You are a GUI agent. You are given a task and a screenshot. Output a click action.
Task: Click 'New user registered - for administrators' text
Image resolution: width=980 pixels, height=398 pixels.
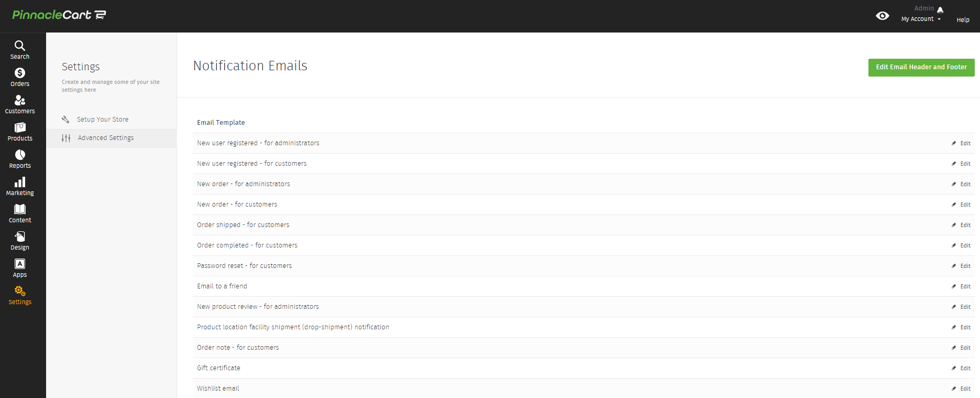coord(258,143)
